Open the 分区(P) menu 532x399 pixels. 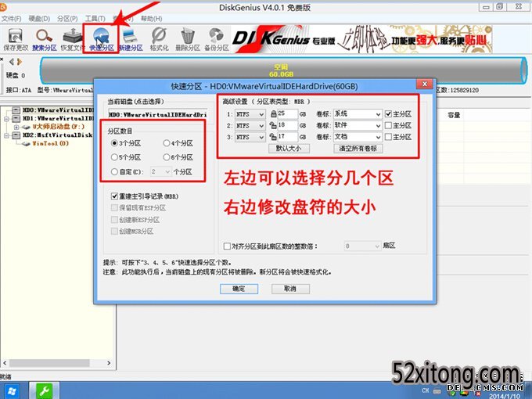coord(67,18)
